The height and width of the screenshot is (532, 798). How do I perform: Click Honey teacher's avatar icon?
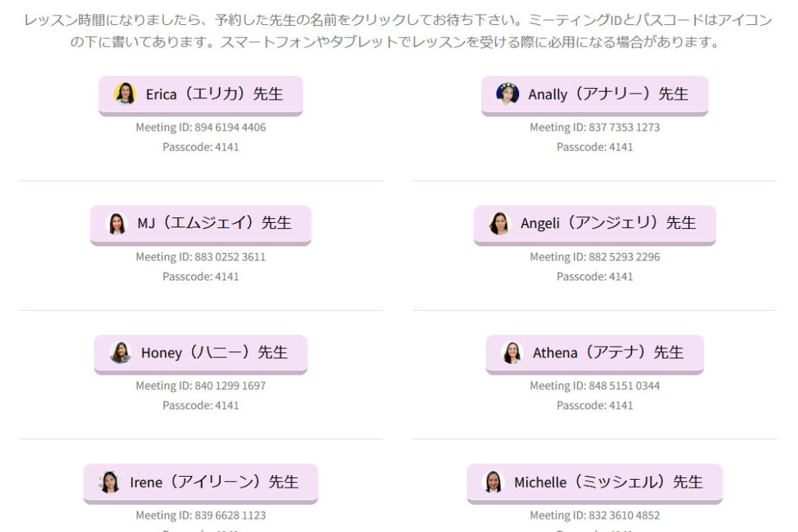click(x=121, y=353)
